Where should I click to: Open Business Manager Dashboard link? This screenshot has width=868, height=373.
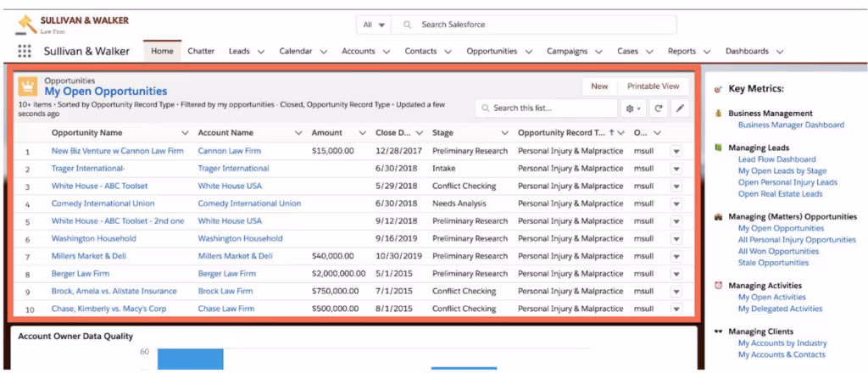tap(791, 125)
